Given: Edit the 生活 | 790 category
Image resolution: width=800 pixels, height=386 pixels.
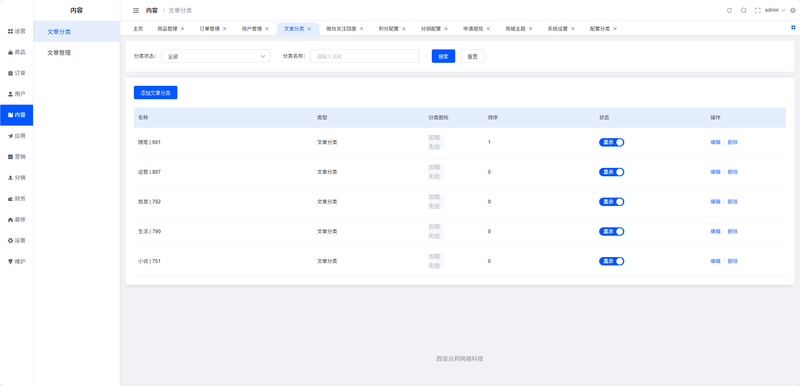Looking at the screenshot, I should tap(715, 231).
